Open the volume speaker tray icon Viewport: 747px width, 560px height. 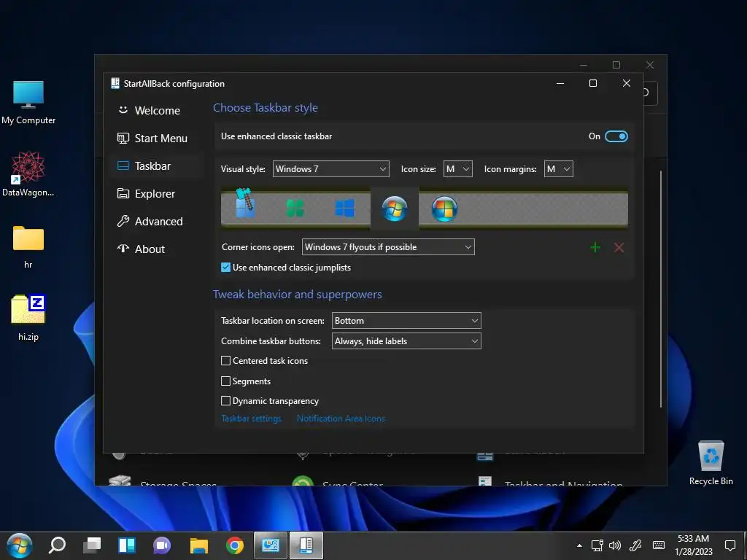(615, 545)
